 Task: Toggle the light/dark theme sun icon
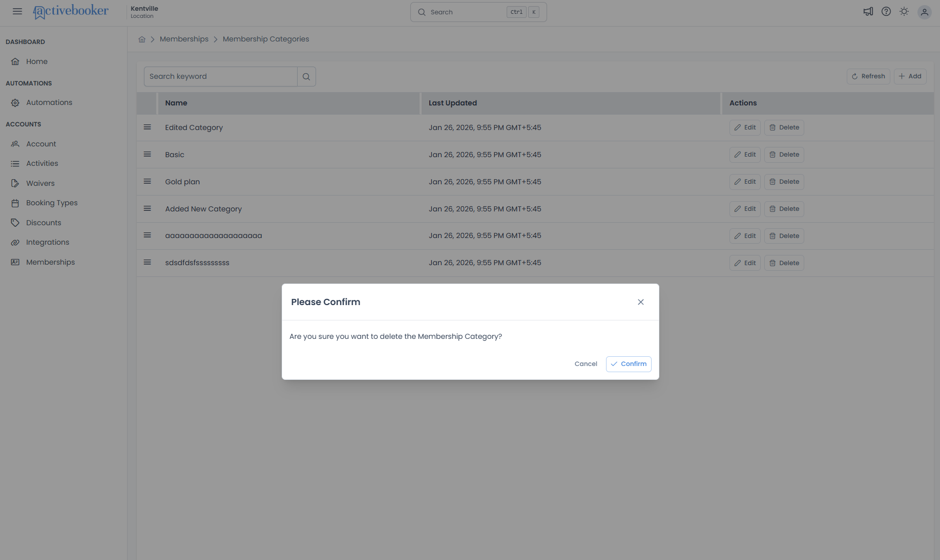pyautogui.click(x=904, y=11)
